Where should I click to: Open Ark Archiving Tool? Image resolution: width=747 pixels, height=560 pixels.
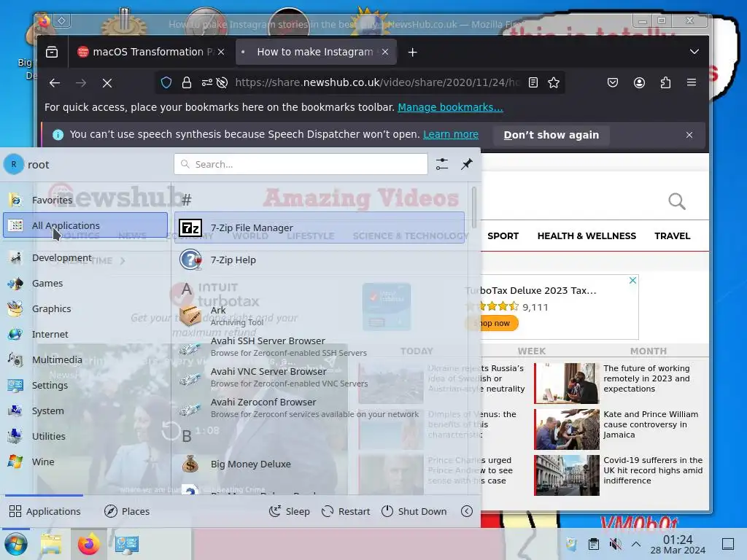[x=320, y=316]
